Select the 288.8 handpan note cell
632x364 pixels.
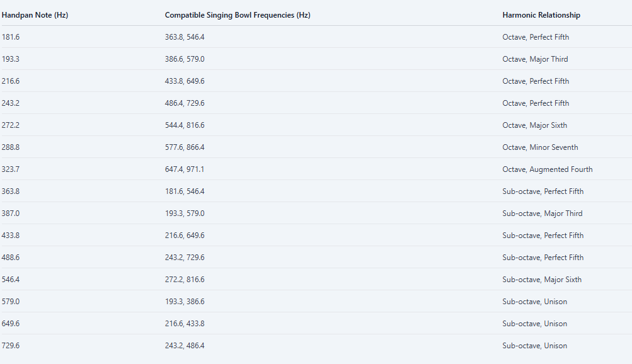(x=11, y=147)
